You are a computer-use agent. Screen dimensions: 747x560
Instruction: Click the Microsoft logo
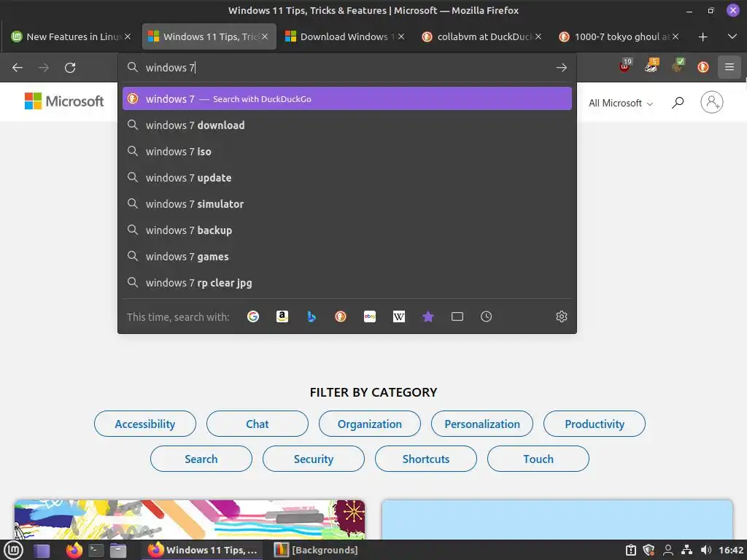click(x=64, y=101)
